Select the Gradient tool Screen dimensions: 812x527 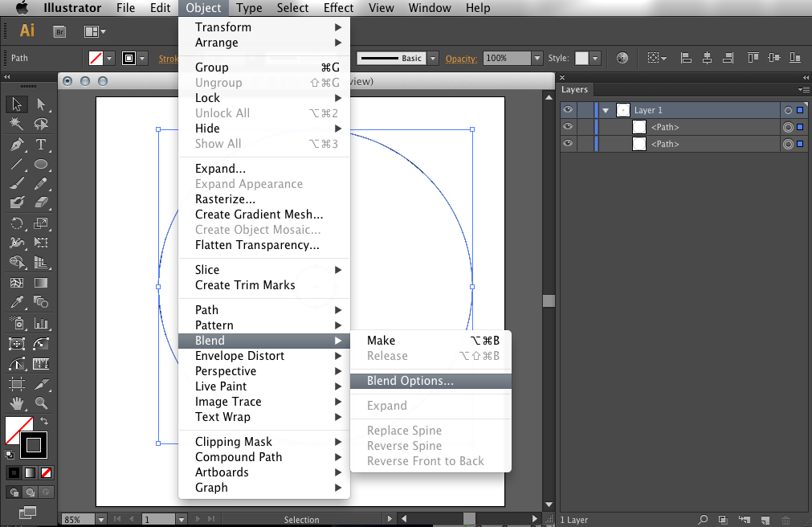pyautogui.click(x=41, y=283)
